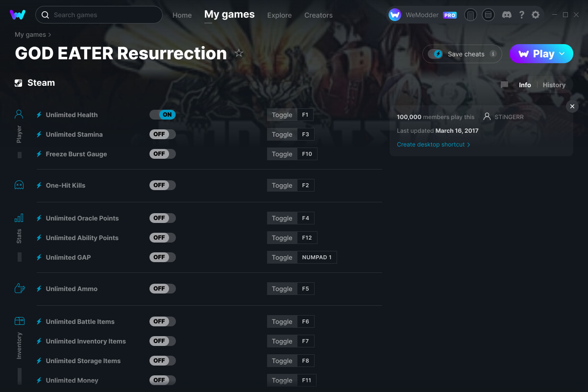Go to the Home tab
Image resolution: width=588 pixels, height=392 pixels.
click(x=182, y=15)
